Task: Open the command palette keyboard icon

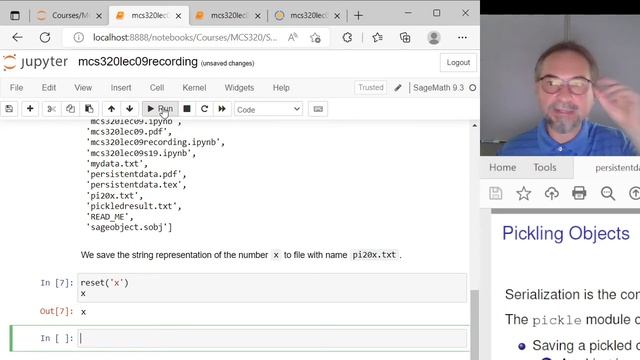Action: [318, 109]
